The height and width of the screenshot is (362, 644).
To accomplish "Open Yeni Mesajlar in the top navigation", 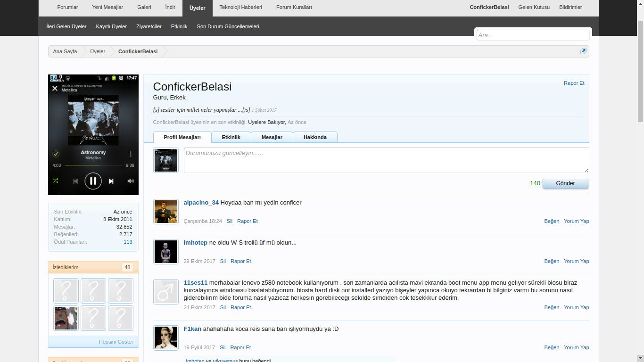I will point(107,8).
